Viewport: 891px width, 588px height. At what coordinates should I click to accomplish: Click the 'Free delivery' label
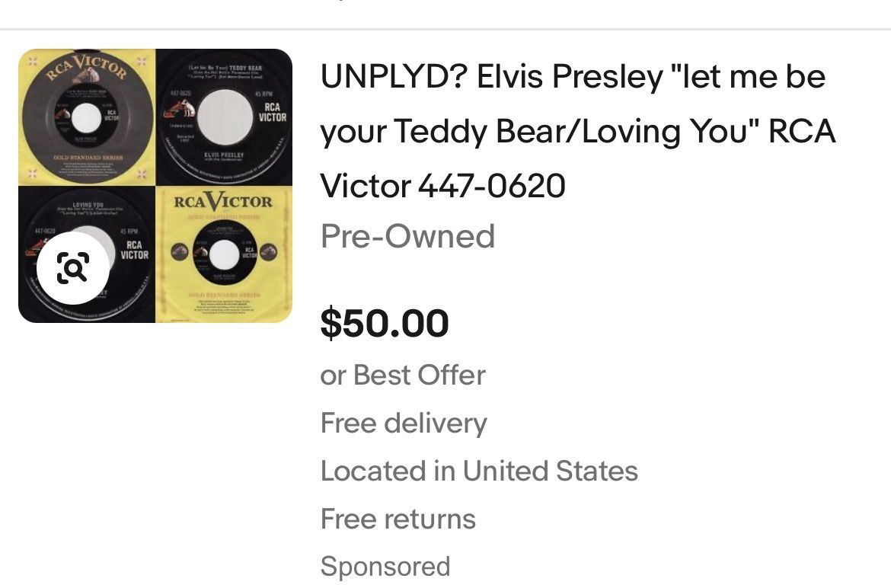404,423
